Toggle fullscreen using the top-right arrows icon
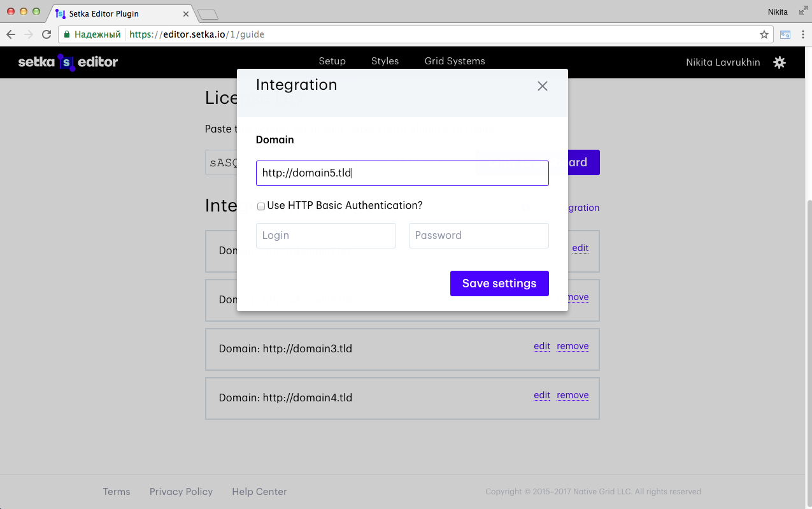 [802, 11]
